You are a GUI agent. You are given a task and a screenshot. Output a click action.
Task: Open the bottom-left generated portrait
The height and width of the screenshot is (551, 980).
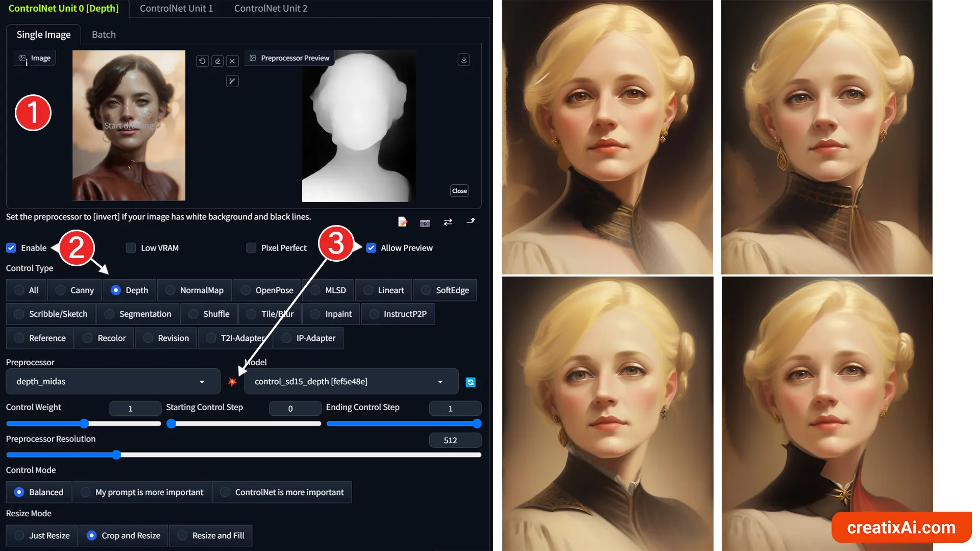click(x=607, y=414)
